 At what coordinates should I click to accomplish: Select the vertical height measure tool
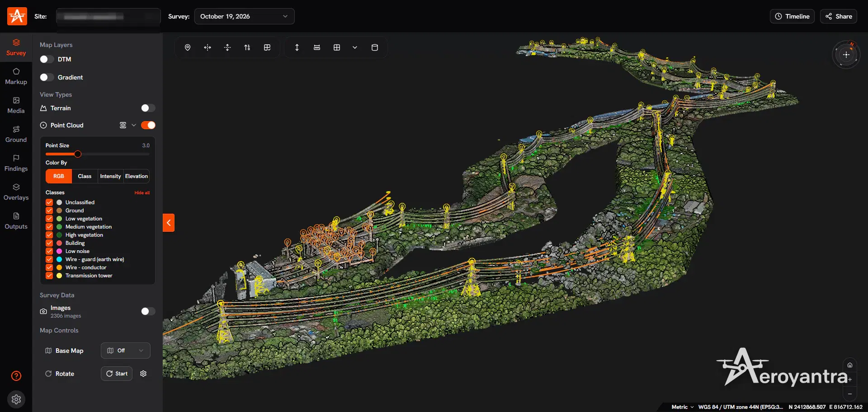[297, 47]
